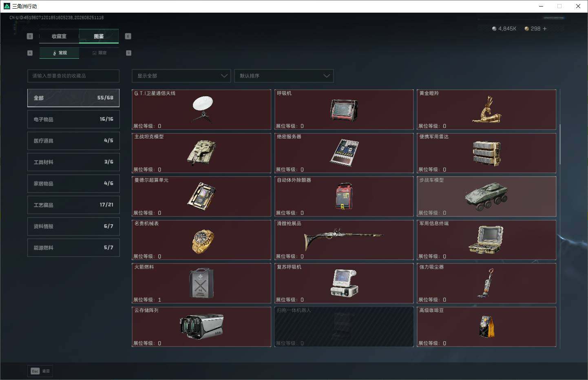This screenshot has width=588, height=380.
Task: Select the 火箭燃料 fuel canister icon
Action: click(x=201, y=283)
